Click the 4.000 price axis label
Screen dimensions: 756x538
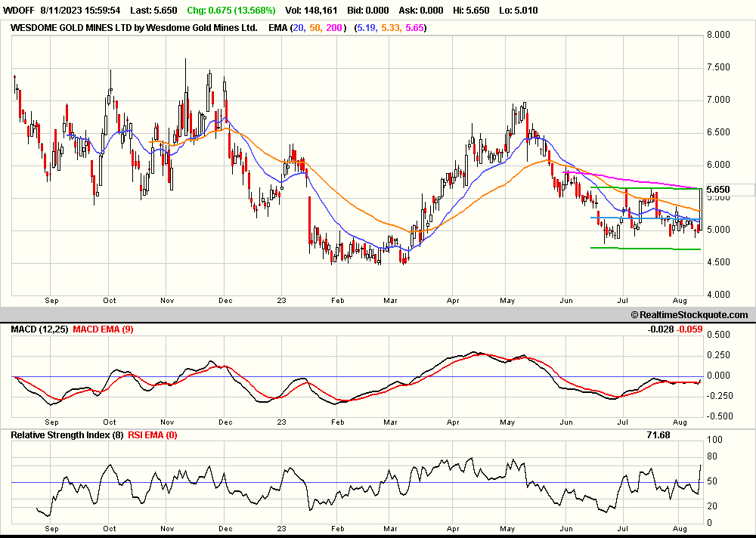point(718,295)
